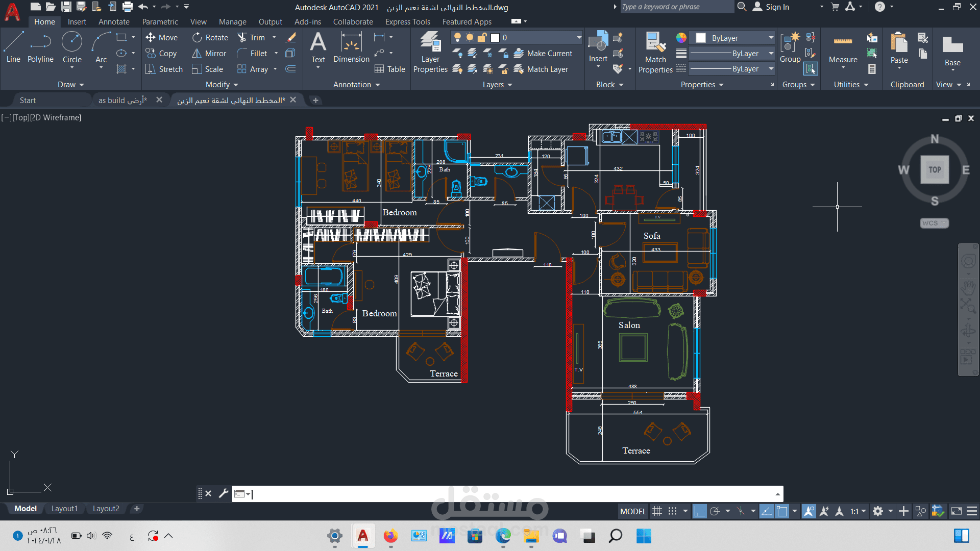This screenshot has width=980, height=551.
Task: Open the Insert ribbon tab
Action: pos(77,22)
